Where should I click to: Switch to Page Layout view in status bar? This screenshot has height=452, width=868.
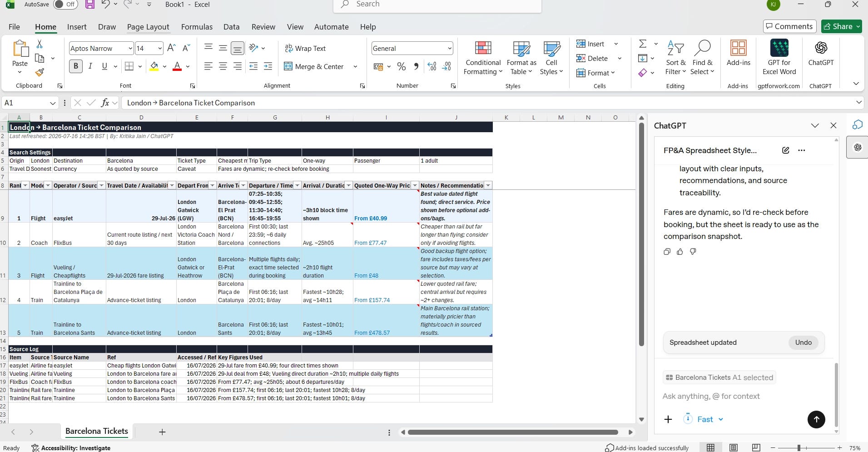click(x=734, y=448)
